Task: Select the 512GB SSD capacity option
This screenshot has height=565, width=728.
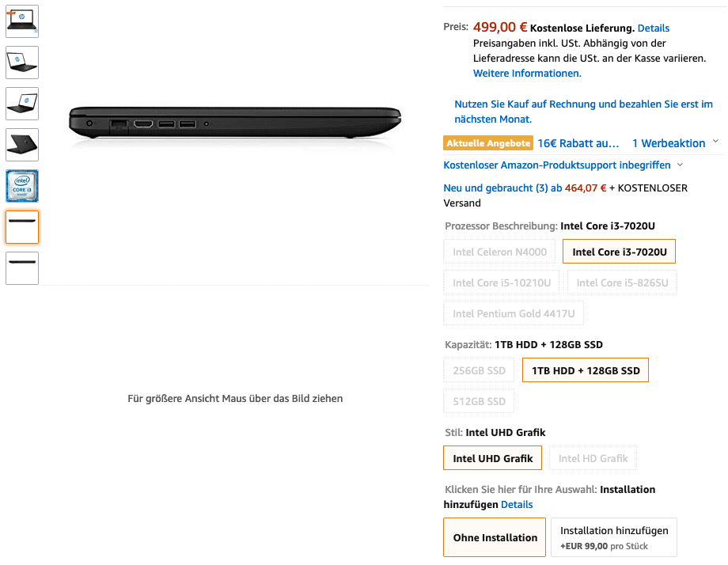Action: pyautogui.click(x=479, y=401)
